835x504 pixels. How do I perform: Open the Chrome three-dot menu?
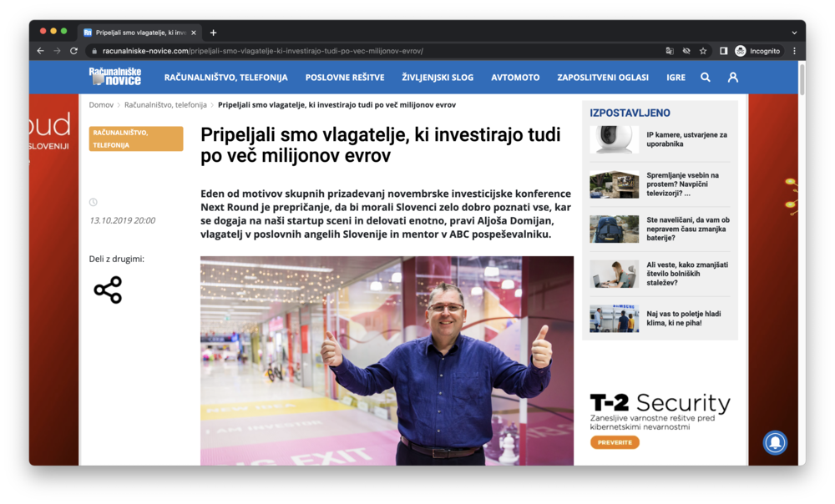point(794,51)
